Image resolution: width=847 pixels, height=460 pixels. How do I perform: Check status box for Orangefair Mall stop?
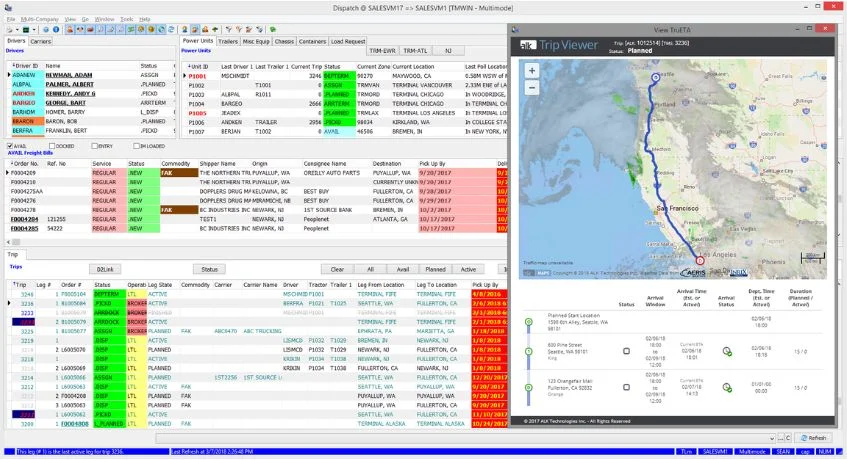627,387
